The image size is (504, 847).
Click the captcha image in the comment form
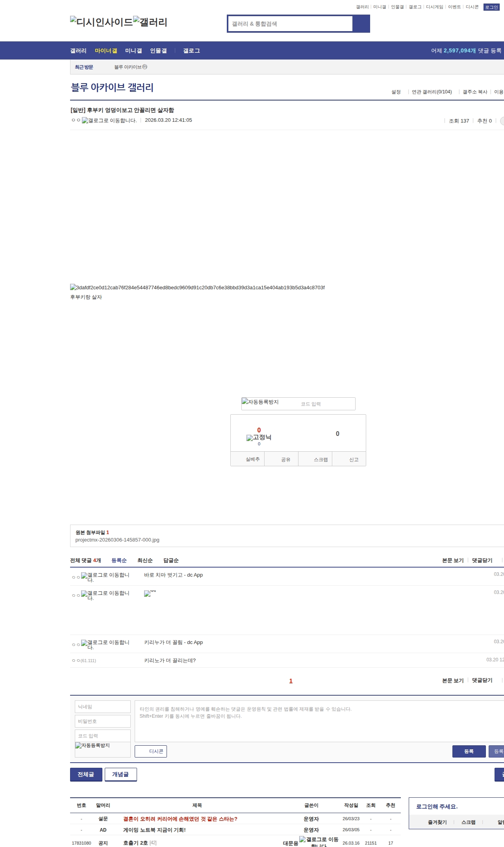[93, 746]
